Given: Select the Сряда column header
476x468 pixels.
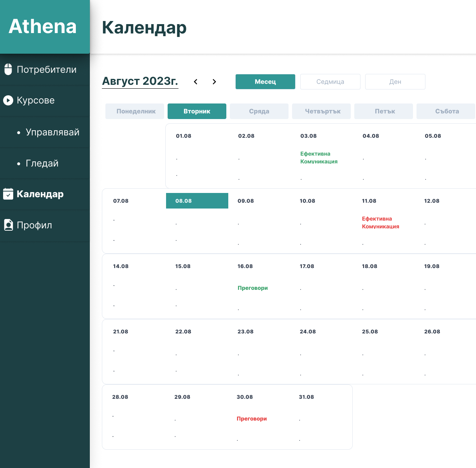Looking at the screenshot, I should pyautogui.click(x=259, y=111).
